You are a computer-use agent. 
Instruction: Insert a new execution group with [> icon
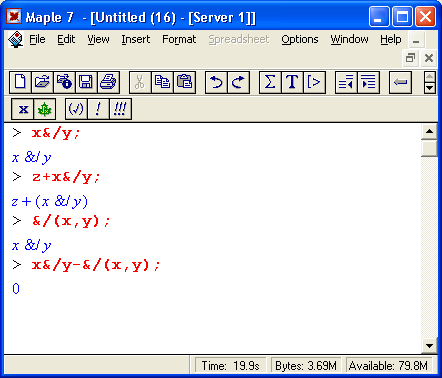(314, 82)
